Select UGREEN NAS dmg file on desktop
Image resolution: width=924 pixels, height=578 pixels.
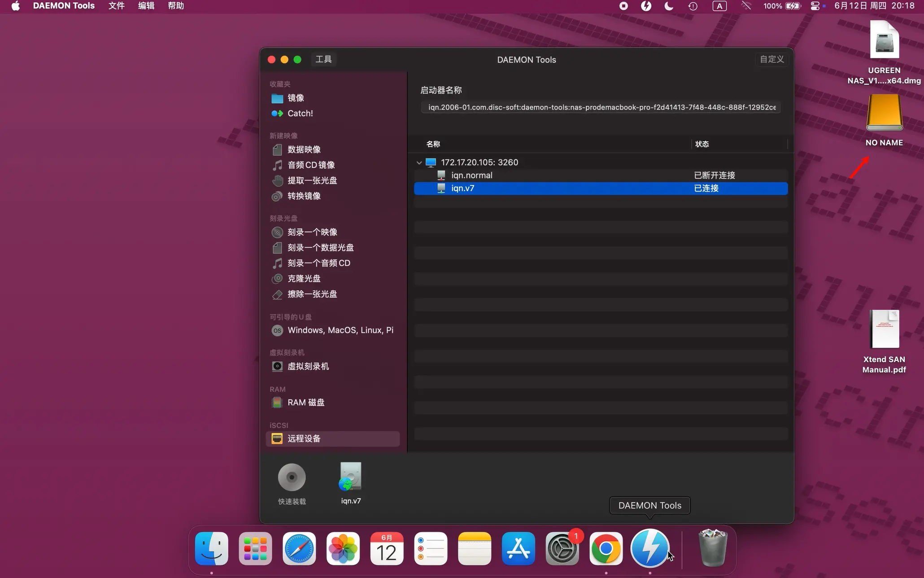(884, 53)
